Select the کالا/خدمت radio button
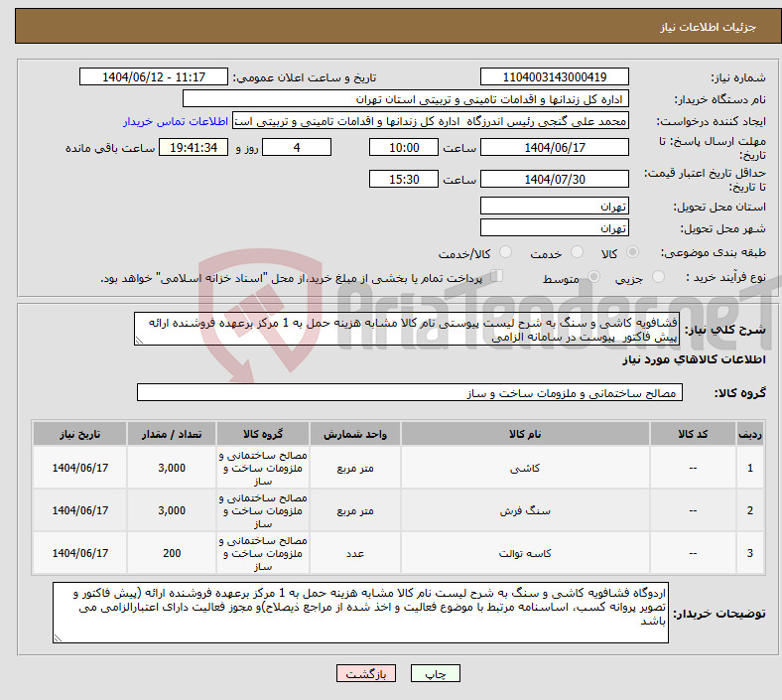The width and height of the screenshot is (782, 700). (x=506, y=252)
